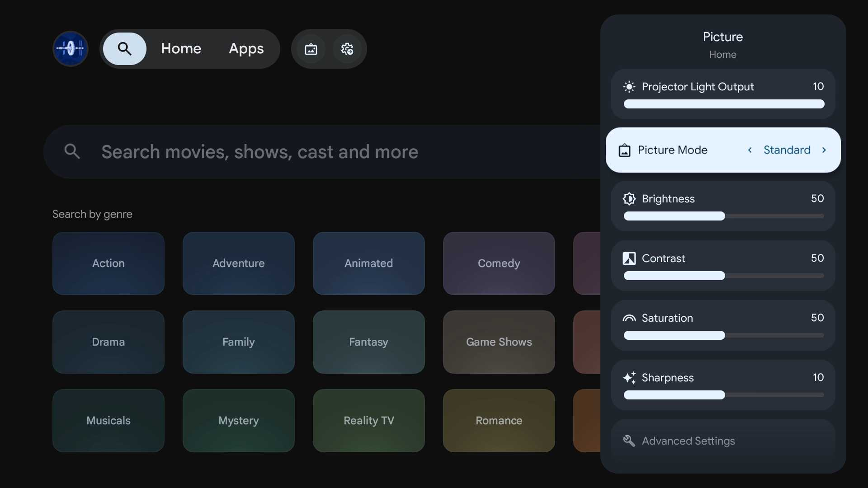Open the settings gear icon
Image resolution: width=868 pixels, height=488 pixels.
point(347,49)
